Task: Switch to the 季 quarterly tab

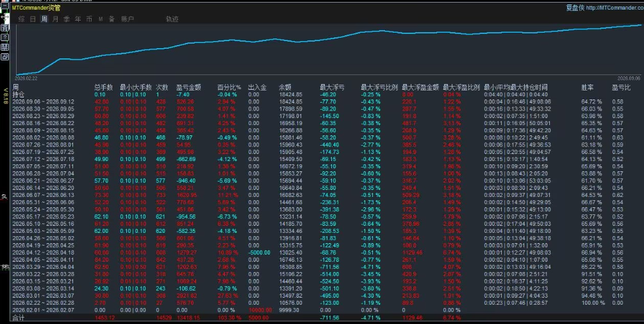Action: pos(67,19)
